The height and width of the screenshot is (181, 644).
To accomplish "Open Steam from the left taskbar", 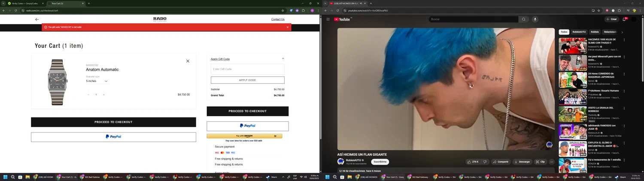I will [x=272, y=177].
